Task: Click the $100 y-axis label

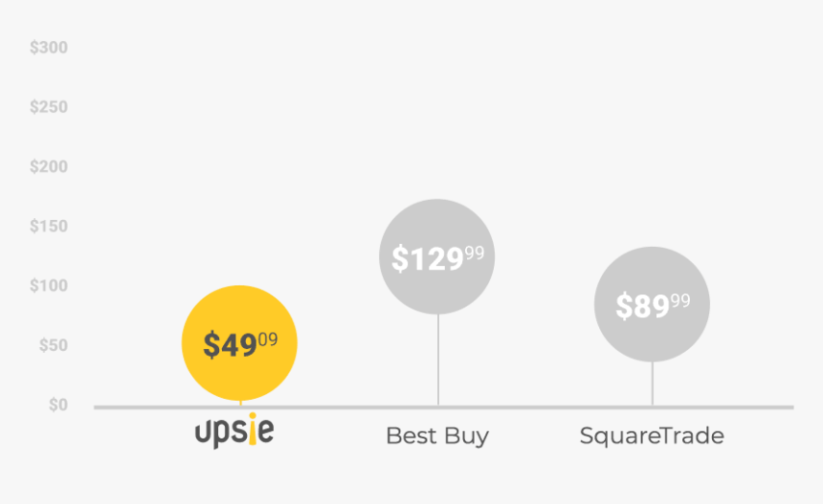Action: [49, 286]
